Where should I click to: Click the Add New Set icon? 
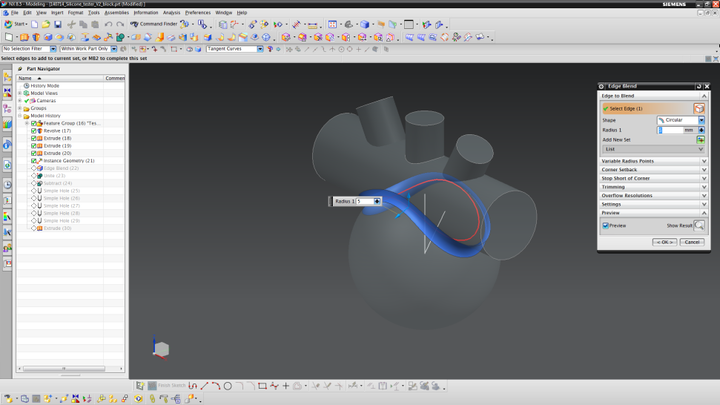pyautogui.click(x=700, y=140)
